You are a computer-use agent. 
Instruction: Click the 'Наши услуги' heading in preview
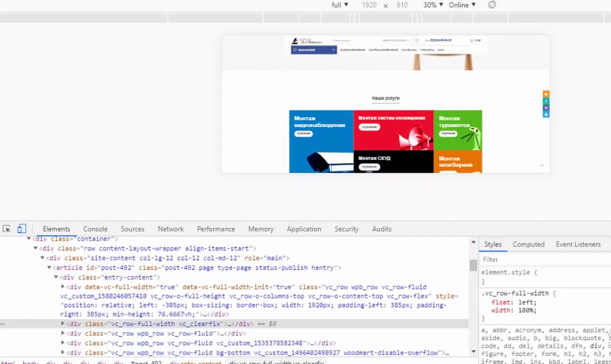click(386, 98)
